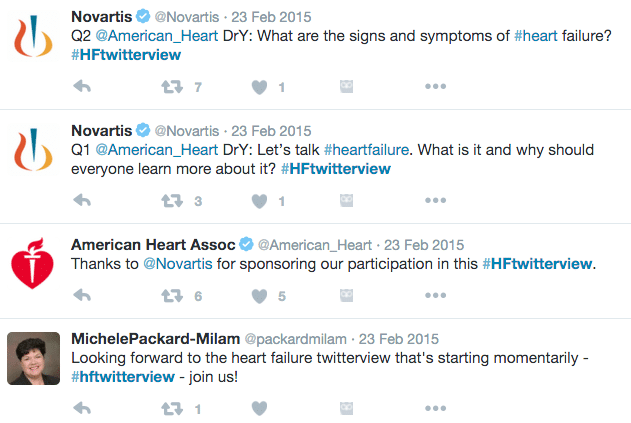The width and height of the screenshot is (631, 423).
Task: Open @Novartis mention in American Heart tweet
Action: click(177, 264)
